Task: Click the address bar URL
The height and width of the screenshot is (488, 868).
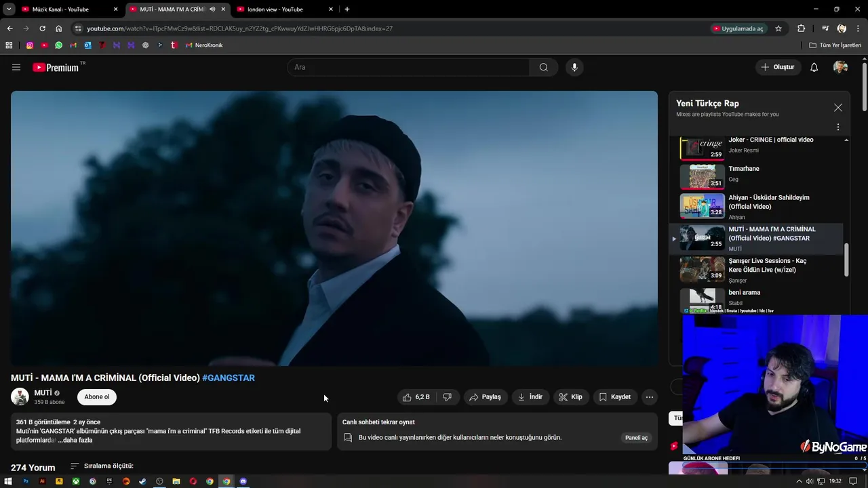Action: click(239, 28)
